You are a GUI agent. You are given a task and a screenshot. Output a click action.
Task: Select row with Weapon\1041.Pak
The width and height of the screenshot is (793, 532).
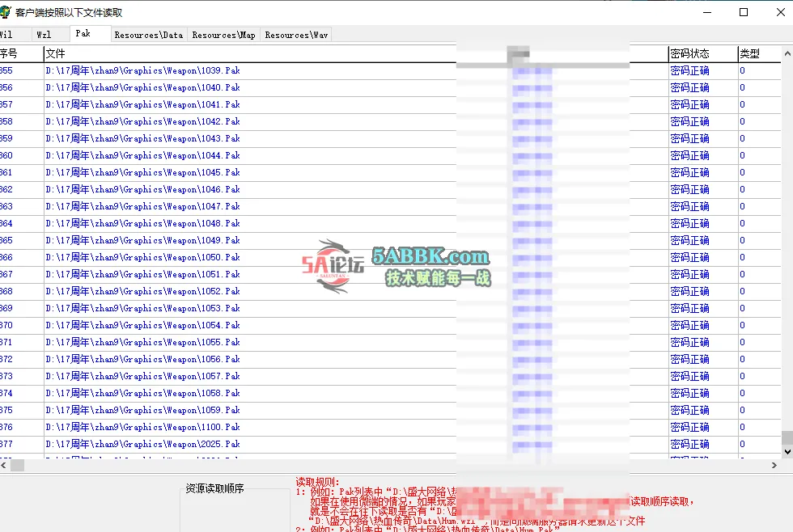click(x=390, y=104)
